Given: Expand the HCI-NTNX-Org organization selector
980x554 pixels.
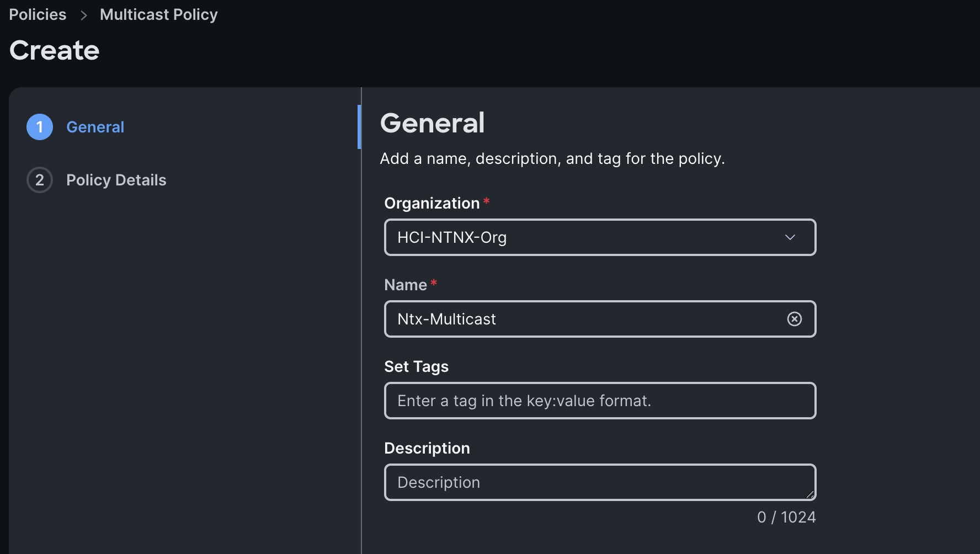Looking at the screenshot, I should coord(600,237).
